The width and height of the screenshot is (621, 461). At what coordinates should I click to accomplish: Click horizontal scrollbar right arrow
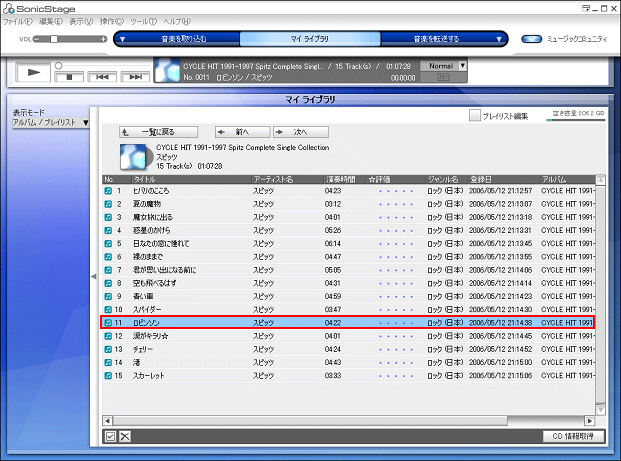[x=590, y=421]
